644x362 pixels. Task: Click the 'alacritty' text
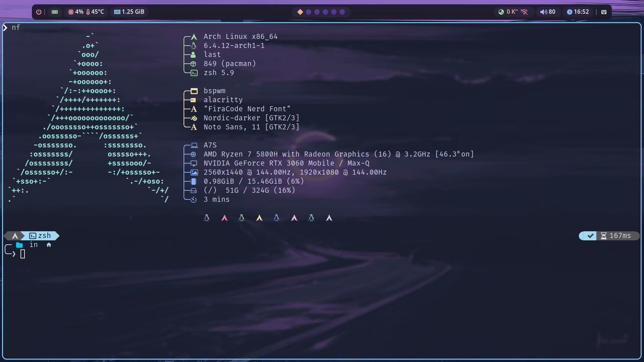(223, 100)
